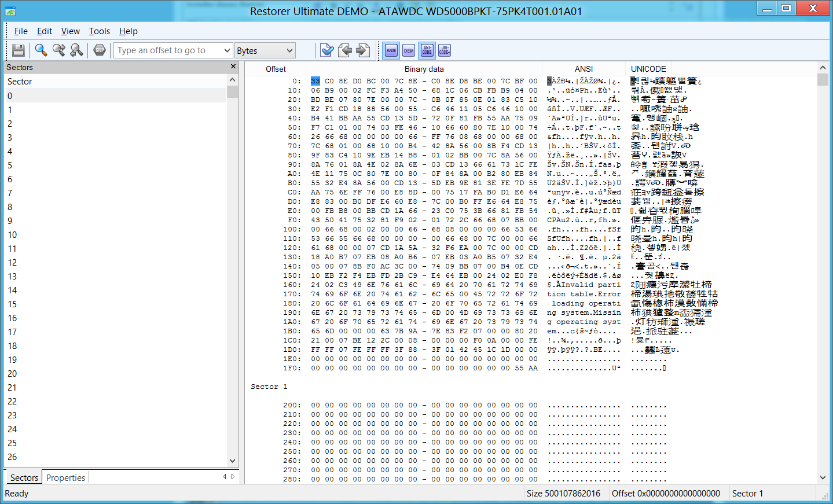Select sector 21 in the list
The width and height of the screenshot is (833, 504).
[116, 388]
